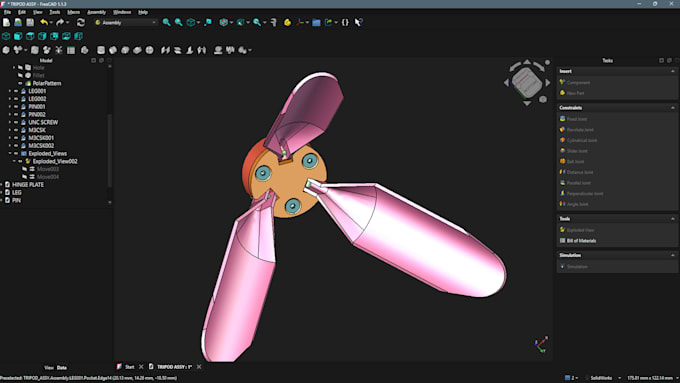
Task: Switch to the left view cube icon
Action: 78,36
